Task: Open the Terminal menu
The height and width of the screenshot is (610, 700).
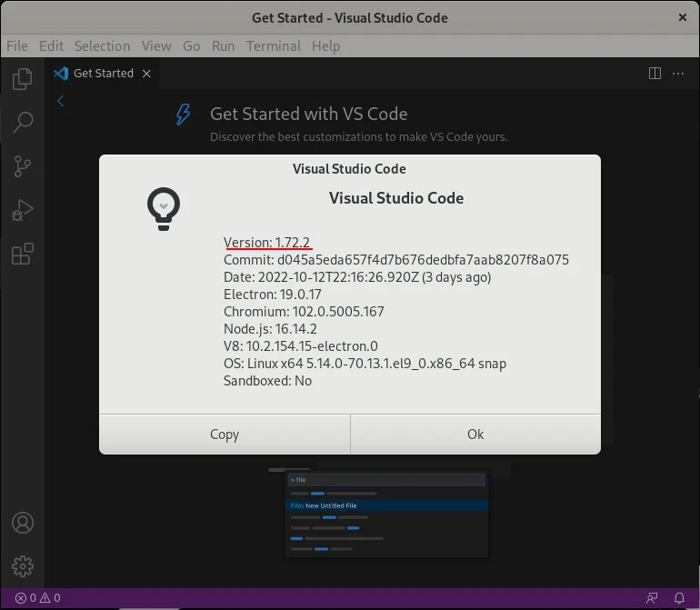Action: (x=273, y=45)
